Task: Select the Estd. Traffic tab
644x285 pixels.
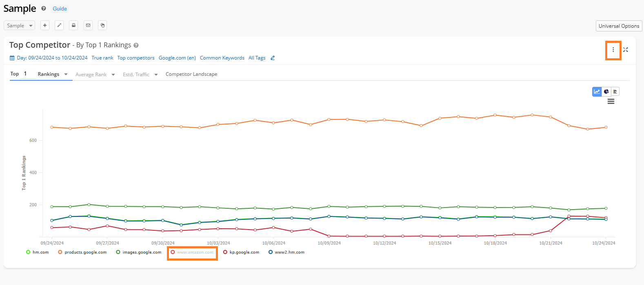Action: pos(136,75)
